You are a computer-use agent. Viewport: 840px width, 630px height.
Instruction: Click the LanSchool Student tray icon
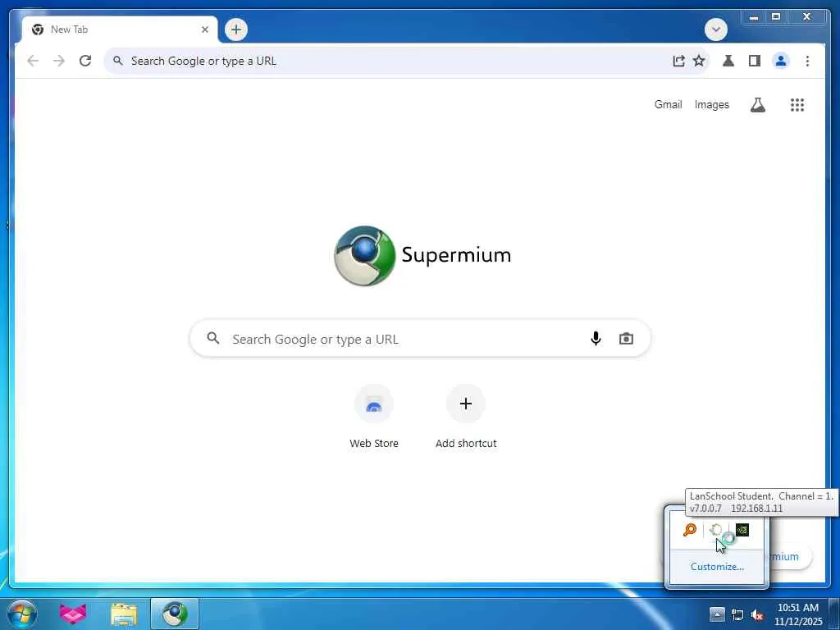point(715,530)
